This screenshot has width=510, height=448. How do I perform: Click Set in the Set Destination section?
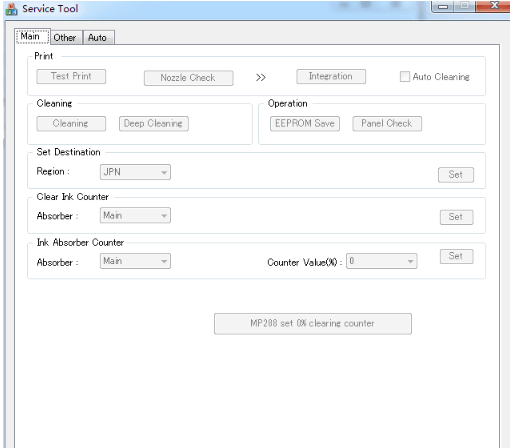click(x=456, y=175)
